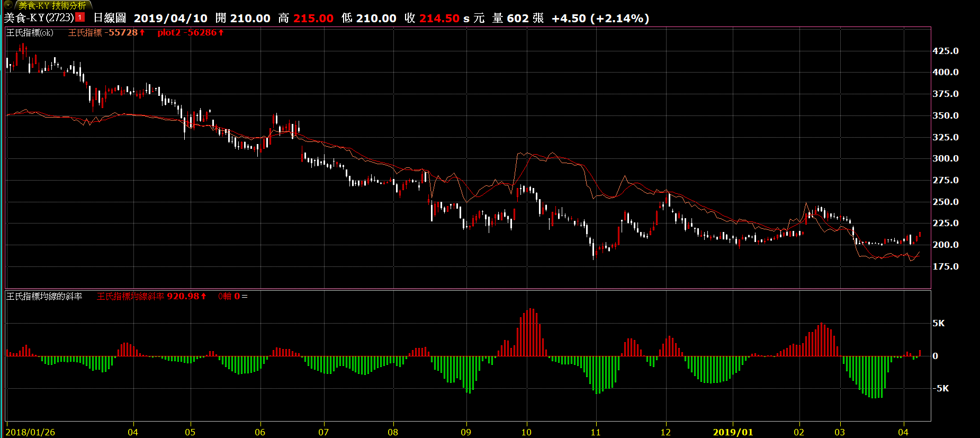Click the 美食-KY(2723) stock name
The image size is (980, 438).
click(x=39, y=18)
